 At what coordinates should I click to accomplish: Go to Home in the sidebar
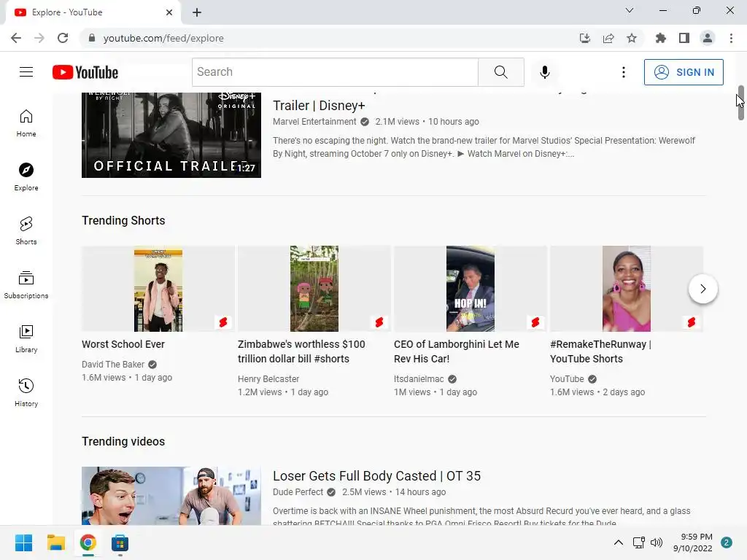tap(26, 123)
